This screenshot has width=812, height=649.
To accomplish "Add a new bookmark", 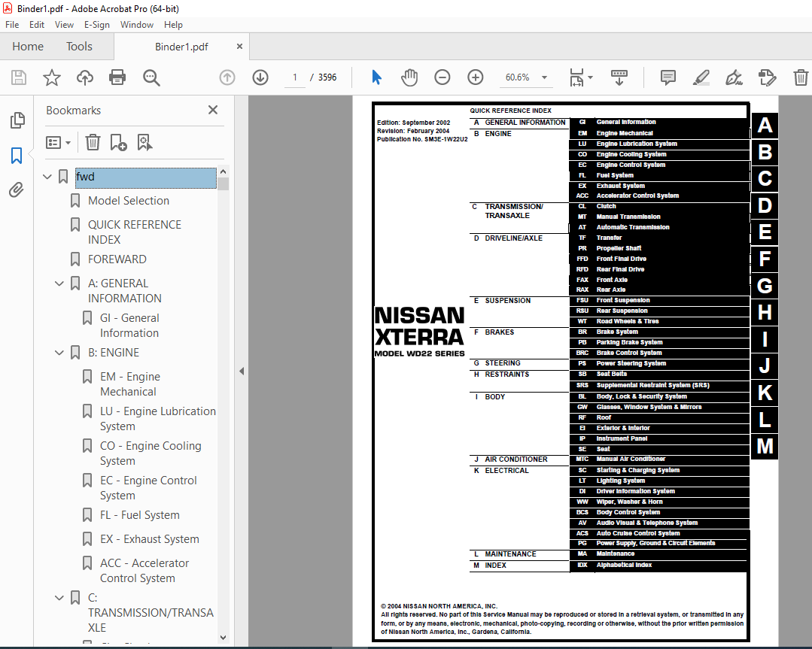I will click(x=119, y=142).
